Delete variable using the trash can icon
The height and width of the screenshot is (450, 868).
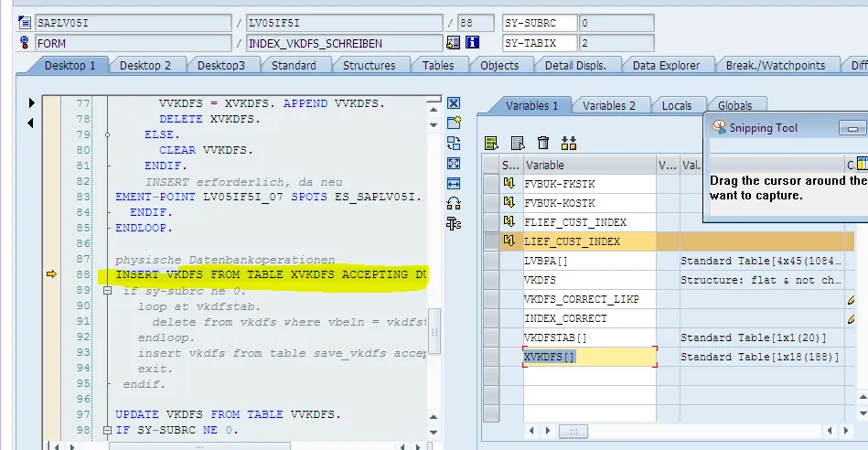543,143
